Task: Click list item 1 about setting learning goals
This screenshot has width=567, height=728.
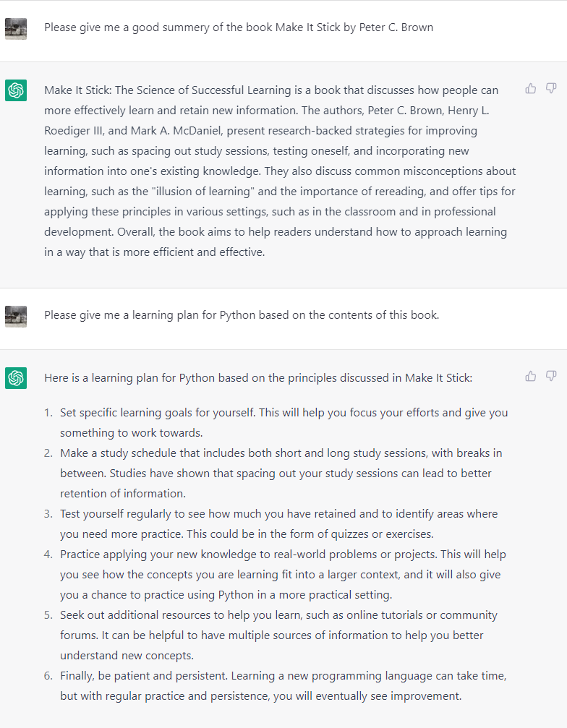Action: (x=283, y=422)
